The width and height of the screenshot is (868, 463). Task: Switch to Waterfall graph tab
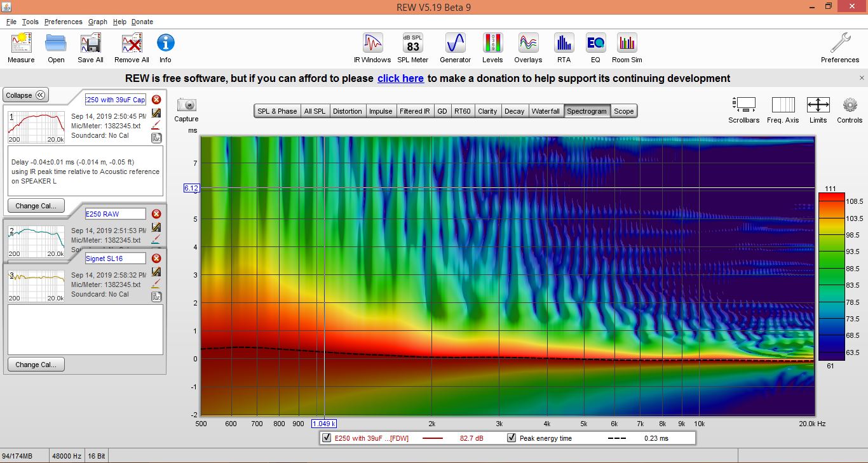pyautogui.click(x=546, y=111)
